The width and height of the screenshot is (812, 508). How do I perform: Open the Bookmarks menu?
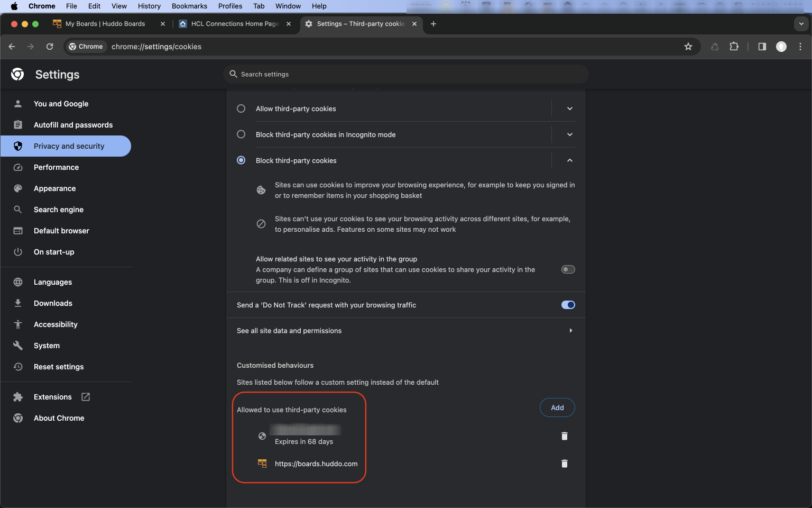189,6
